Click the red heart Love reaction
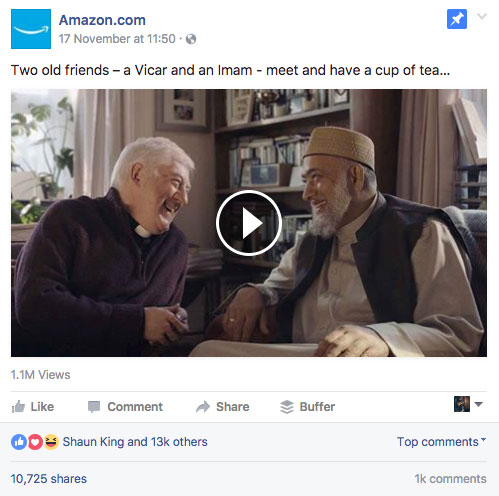The height and width of the screenshot is (496, 499). pyautogui.click(x=35, y=442)
